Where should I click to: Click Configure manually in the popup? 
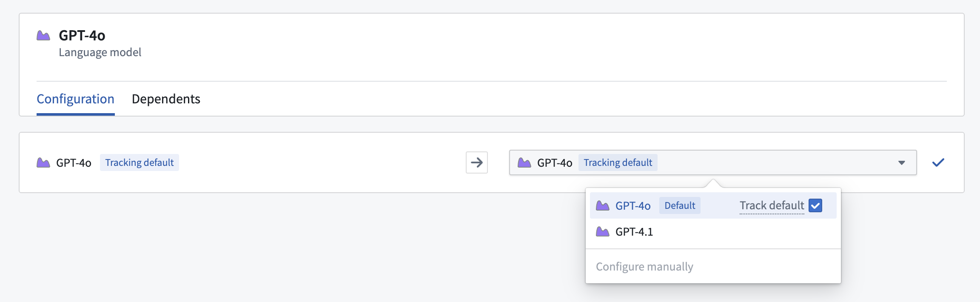tap(644, 267)
